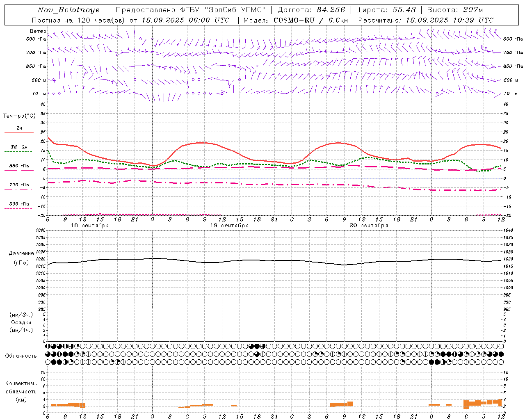Click the Осадки panel label
525x420 pixels.
coord(21,322)
